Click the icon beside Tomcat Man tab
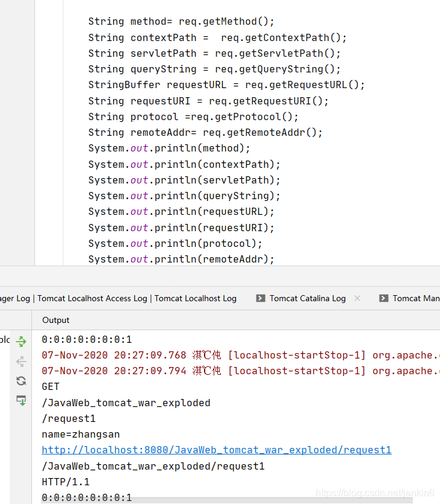The height and width of the screenshot is (504, 440). (384, 298)
